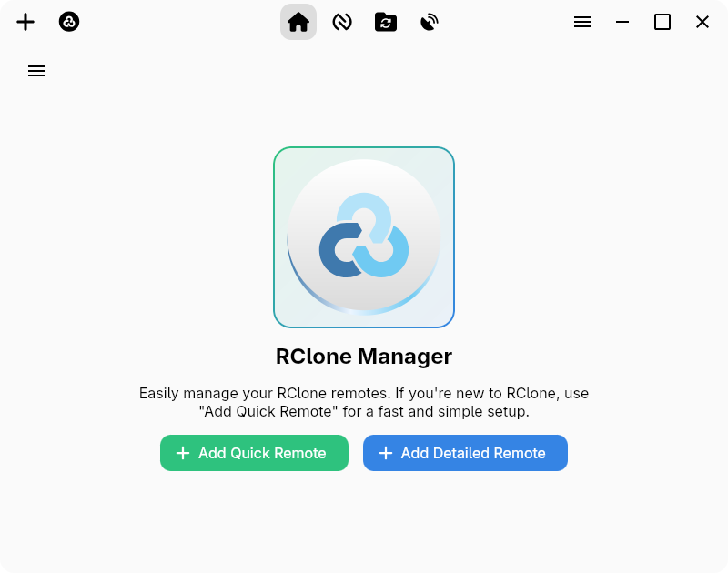Open the tab with the interlocking link icon
This screenshot has height=573, width=728.
pos(342,22)
